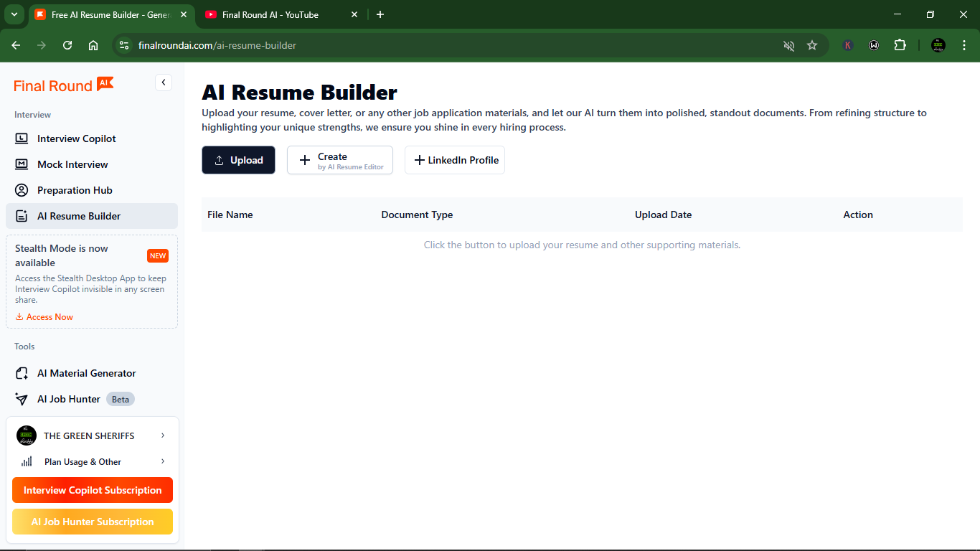The width and height of the screenshot is (980, 551).
Task: Import from LinkedIn Profile button
Action: pos(455,160)
